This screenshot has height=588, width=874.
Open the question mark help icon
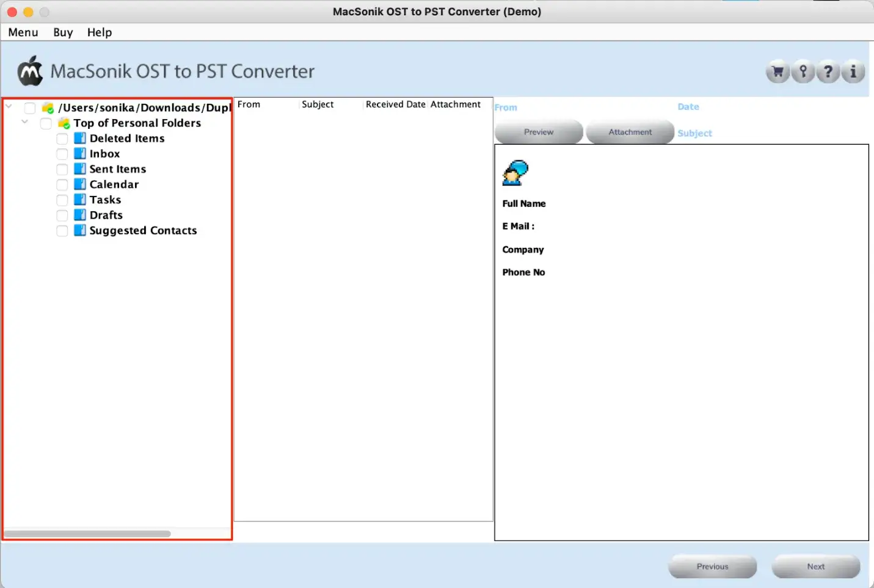(x=828, y=72)
